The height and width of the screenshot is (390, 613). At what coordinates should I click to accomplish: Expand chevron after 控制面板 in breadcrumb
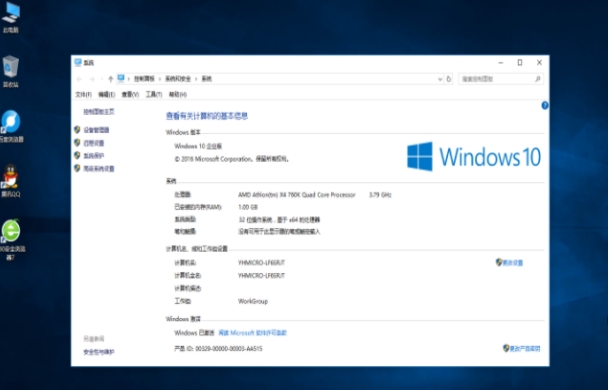coord(160,79)
